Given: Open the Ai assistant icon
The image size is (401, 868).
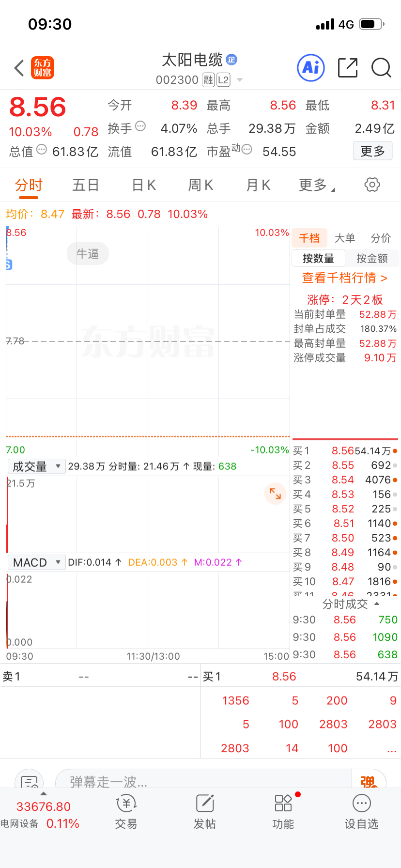Looking at the screenshot, I should pos(310,68).
